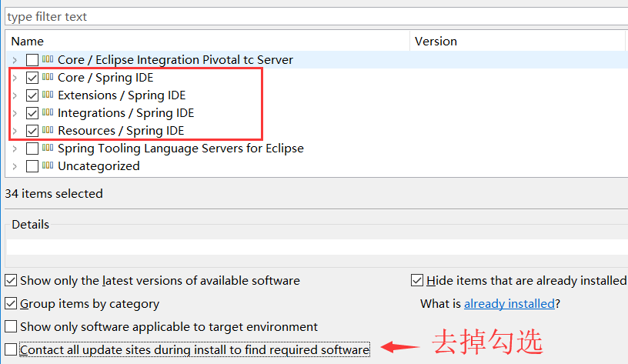Uncheck Hide items that are already installed

pyautogui.click(x=417, y=281)
